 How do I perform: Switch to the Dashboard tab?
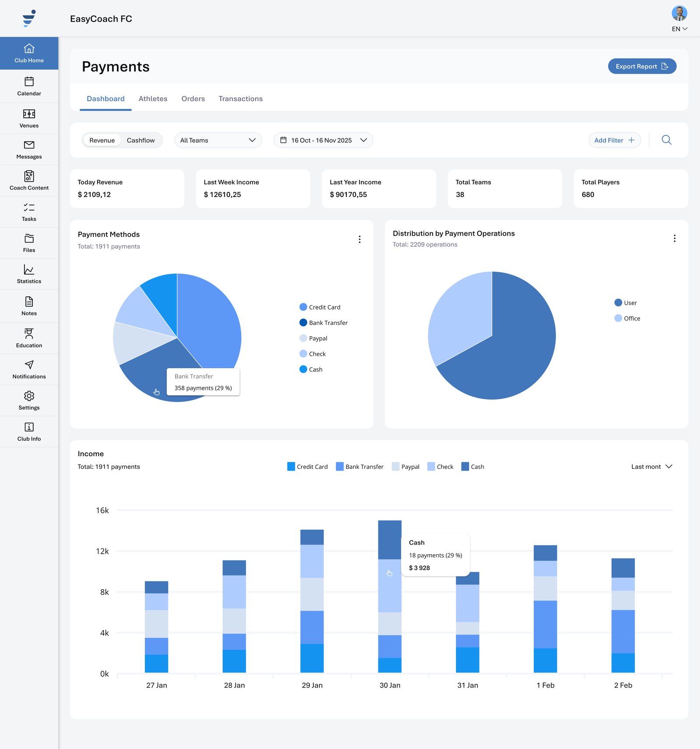[105, 98]
